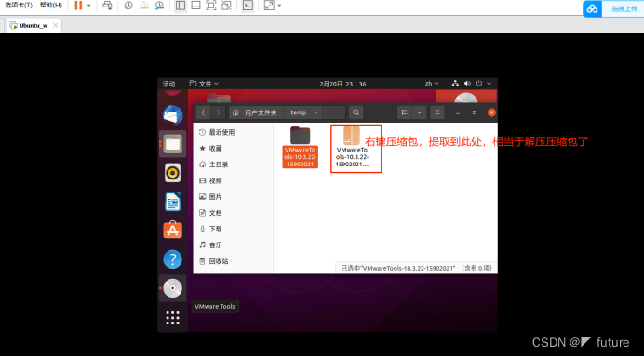
Task: Select 收藏 starred in sidebar
Action: tap(233, 148)
